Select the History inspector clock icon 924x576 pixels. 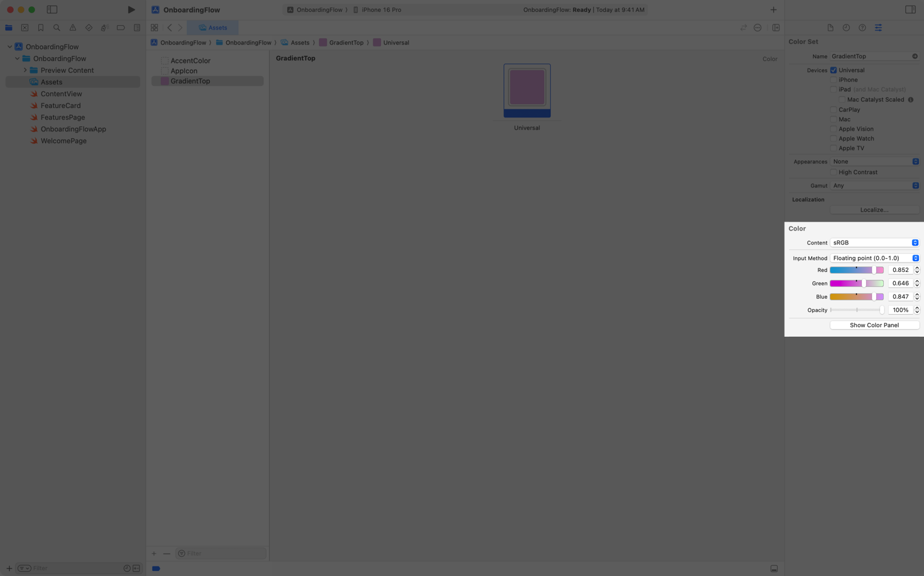(845, 28)
